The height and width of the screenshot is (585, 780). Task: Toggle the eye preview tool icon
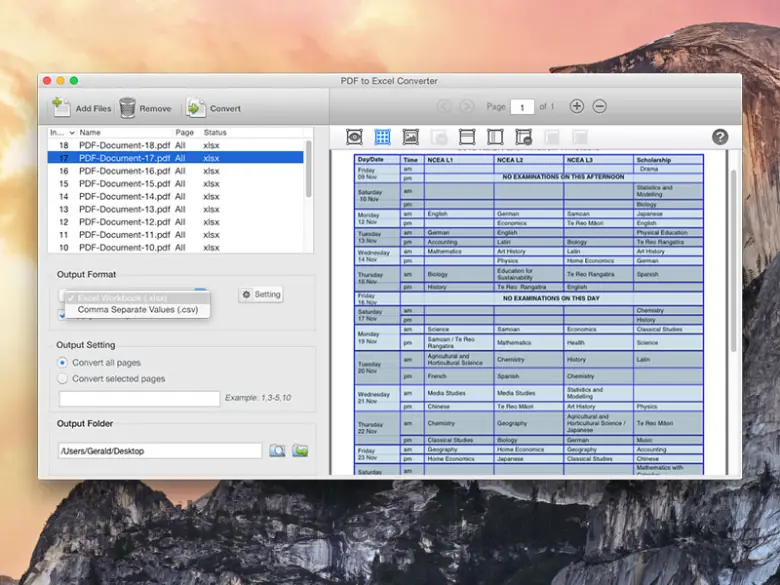tap(354, 137)
